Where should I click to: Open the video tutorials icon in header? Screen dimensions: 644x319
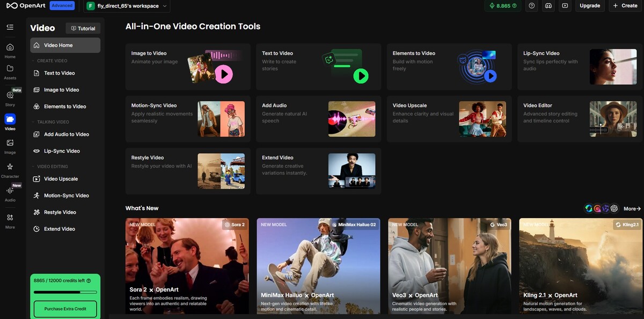(565, 6)
